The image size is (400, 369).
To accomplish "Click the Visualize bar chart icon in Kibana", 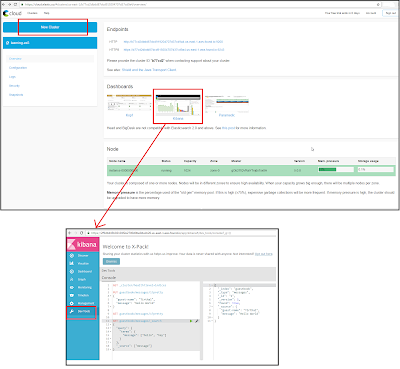I will pyautogui.click(x=71, y=263).
